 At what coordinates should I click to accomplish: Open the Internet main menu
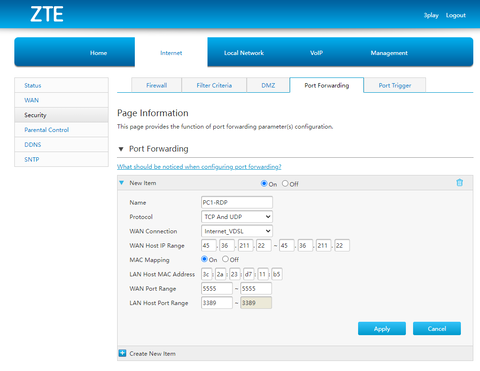pos(171,53)
